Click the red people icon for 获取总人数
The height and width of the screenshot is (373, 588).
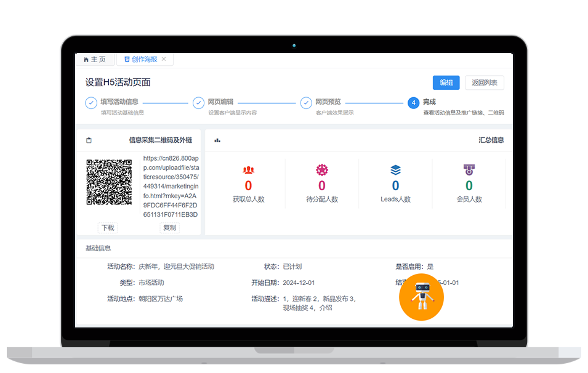248,170
